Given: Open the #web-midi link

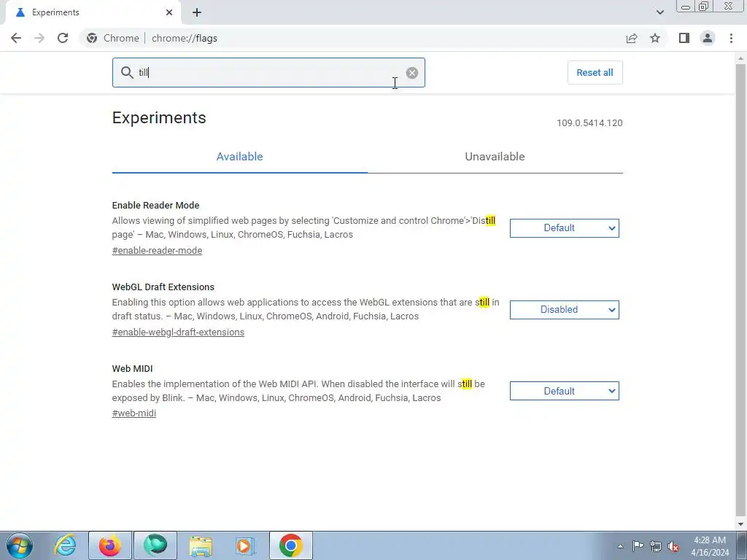Looking at the screenshot, I should pyautogui.click(x=134, y=413).
